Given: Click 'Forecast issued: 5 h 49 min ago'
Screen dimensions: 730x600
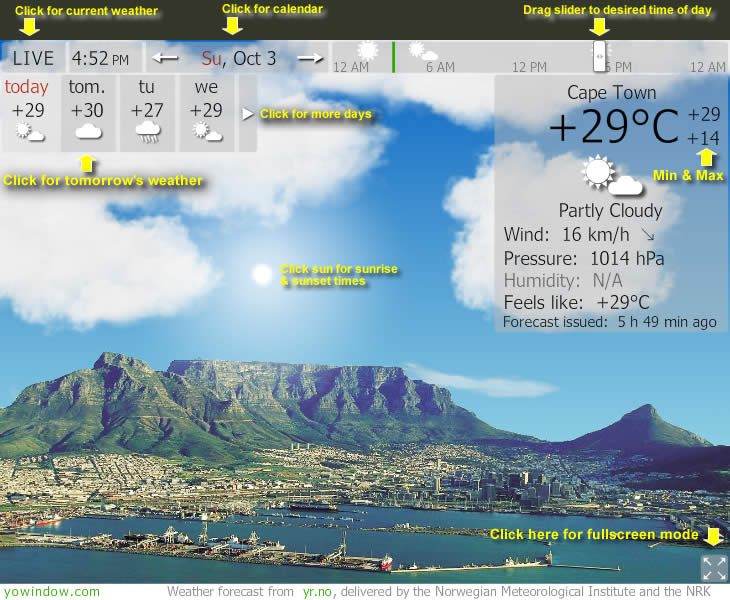Looking at the screenshot, I should coord(609,322).
